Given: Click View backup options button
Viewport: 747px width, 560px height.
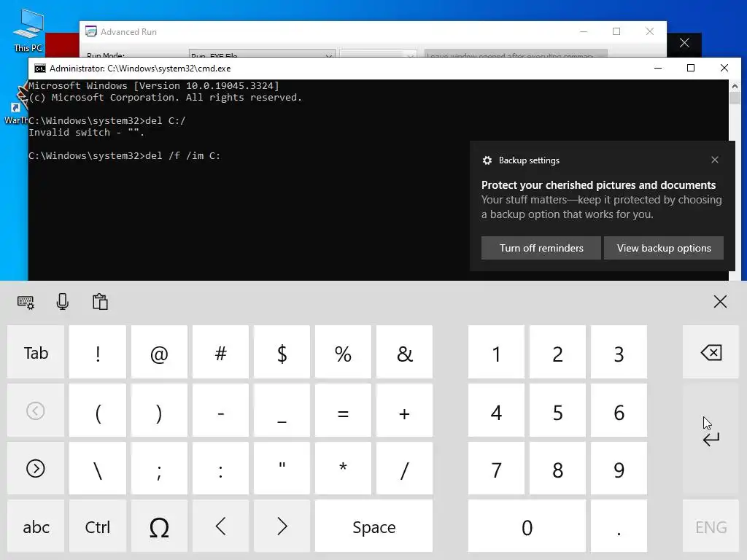Looking at the screenshot, I should (x=664, y=248).
